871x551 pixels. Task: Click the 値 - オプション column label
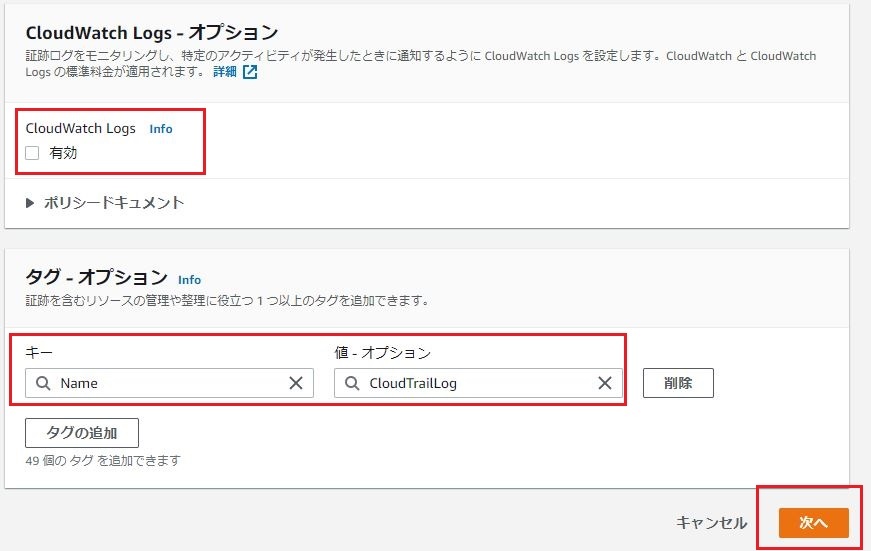pos(383,353)
